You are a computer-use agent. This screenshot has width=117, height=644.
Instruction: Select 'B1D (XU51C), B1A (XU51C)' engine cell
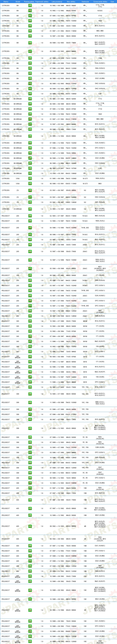point(100,394)
